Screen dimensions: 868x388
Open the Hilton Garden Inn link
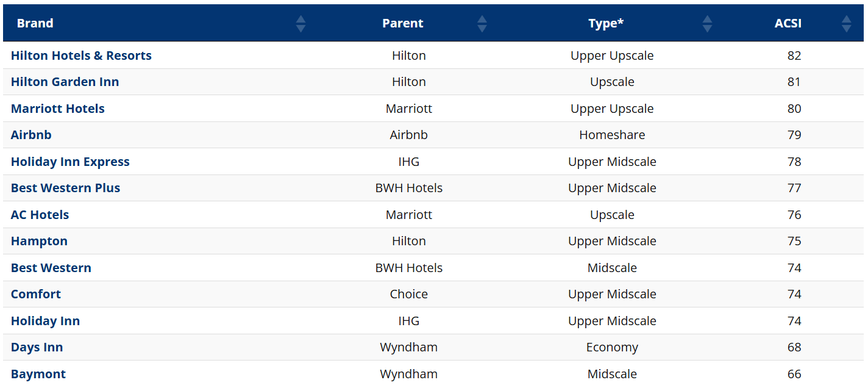[x=65, y=82]
